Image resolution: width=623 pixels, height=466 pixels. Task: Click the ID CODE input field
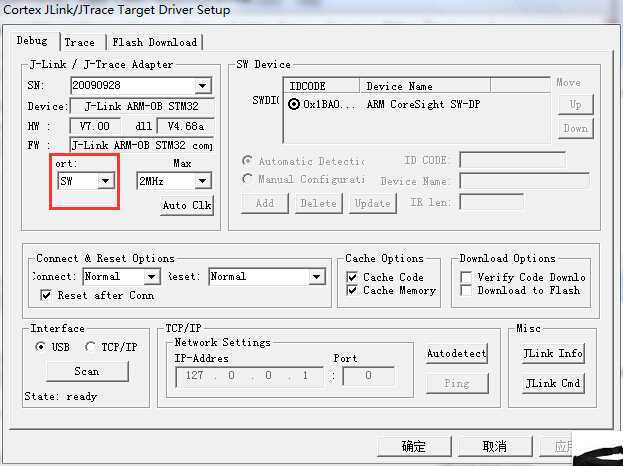pos(513,160)
